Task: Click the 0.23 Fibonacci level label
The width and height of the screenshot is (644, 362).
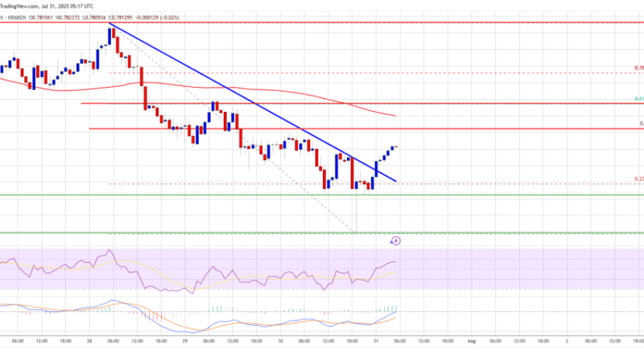Action: 639,179
